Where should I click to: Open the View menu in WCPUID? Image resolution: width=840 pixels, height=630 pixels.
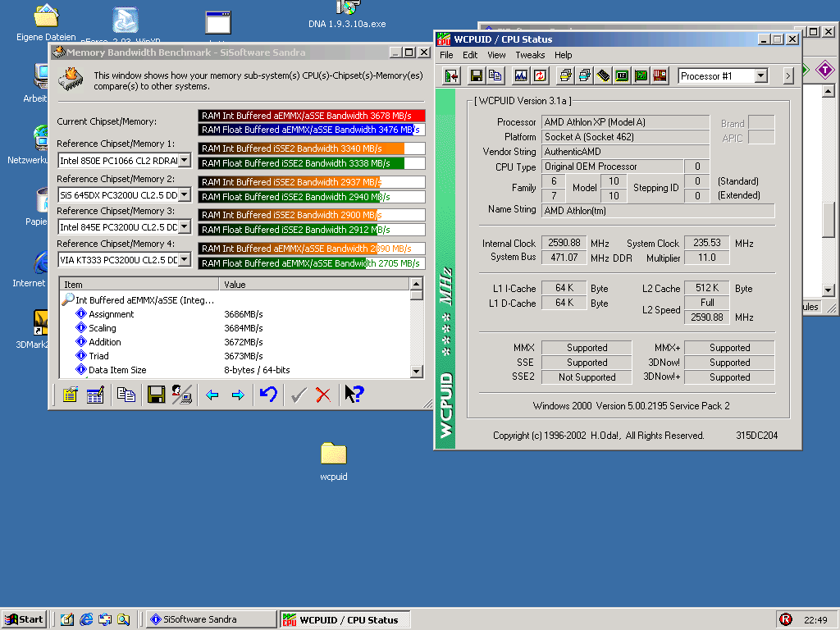click(496, 55)
